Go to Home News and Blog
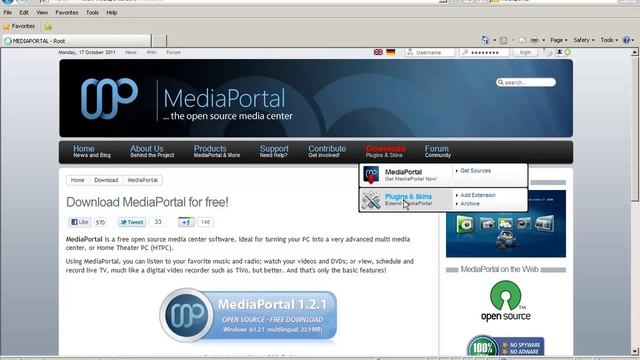Viewport: 640px width, 360px height. click(92, 151)
